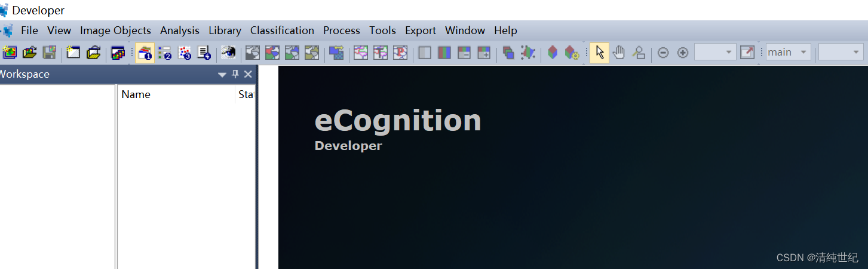Screen dimensions: 868x269
Task: Select the hand pan tool
Action: click(x=619, y=53)
